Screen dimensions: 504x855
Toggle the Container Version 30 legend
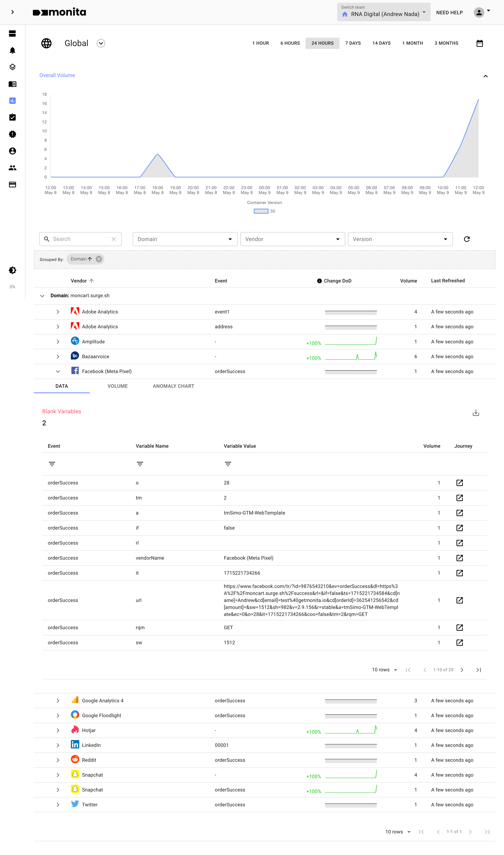[261, 211]
